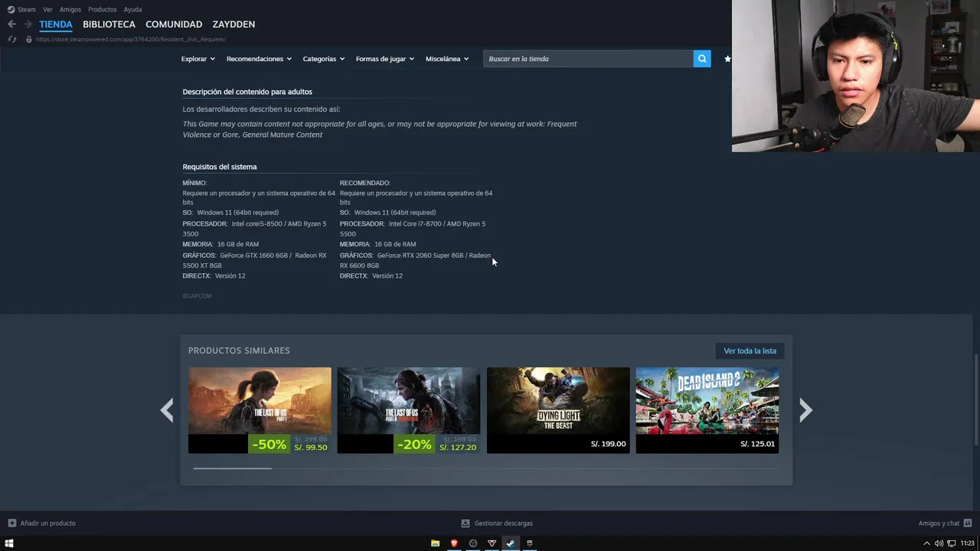This screenshot has height=551, width=980.
Task: Click the plus icon for Añadir un producto
Action: coord(12,523)
